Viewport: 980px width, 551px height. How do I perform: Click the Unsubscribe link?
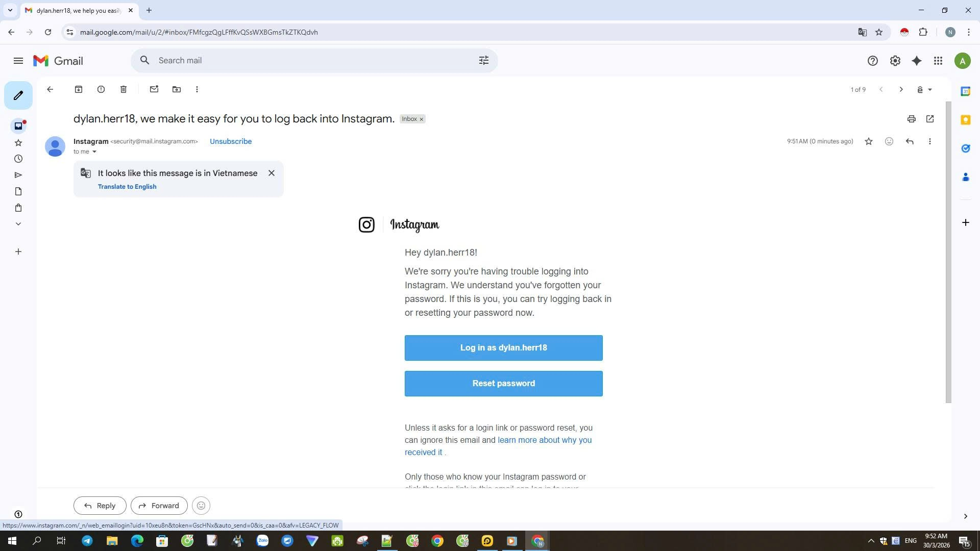click(231, 141)
